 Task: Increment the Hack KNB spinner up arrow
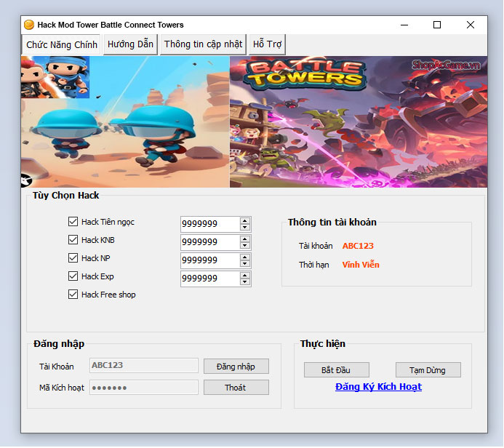[x=245, y=239]
